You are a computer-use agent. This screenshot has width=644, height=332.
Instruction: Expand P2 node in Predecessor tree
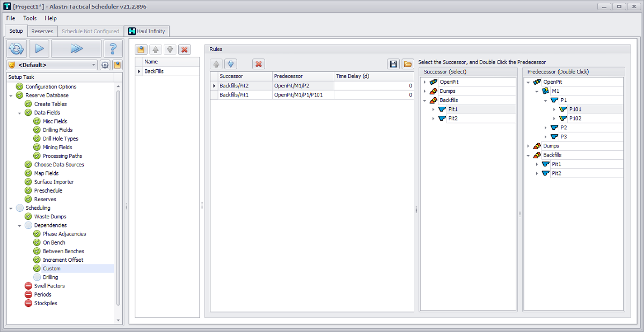[545, 128]
